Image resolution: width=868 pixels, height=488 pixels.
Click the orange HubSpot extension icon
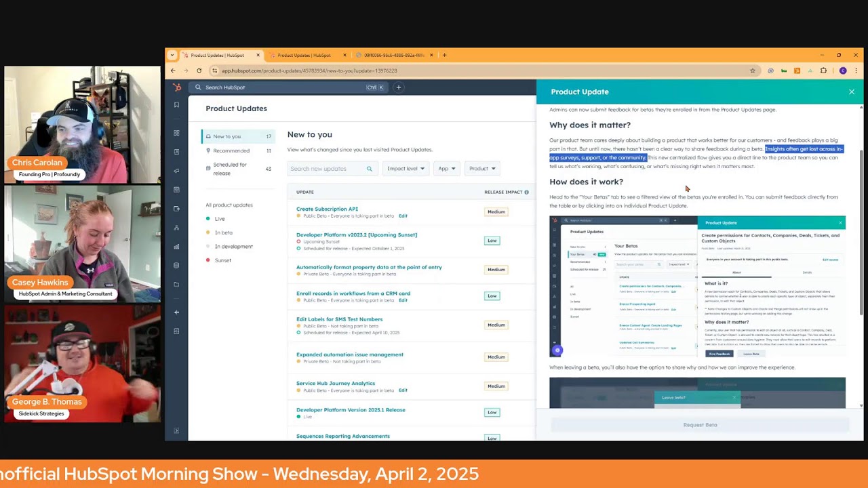click(x=797, y=70)
